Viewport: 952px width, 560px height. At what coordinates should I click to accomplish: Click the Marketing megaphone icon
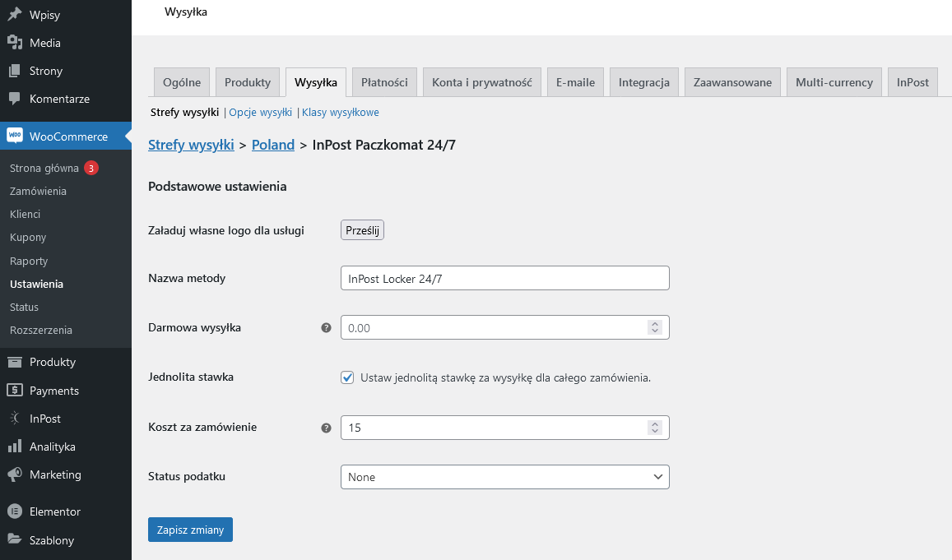click(15, 474)
